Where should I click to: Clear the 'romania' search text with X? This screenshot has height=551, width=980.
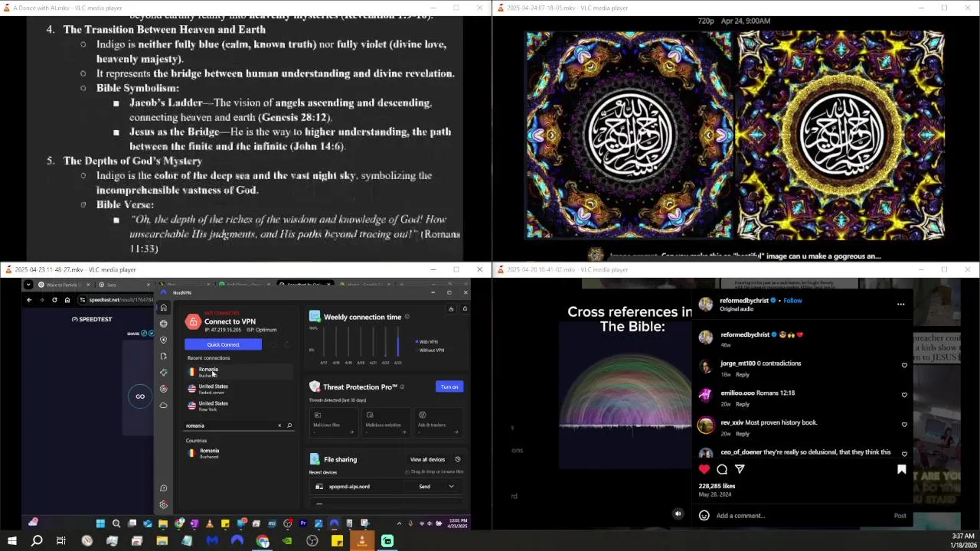pos(279,425)
